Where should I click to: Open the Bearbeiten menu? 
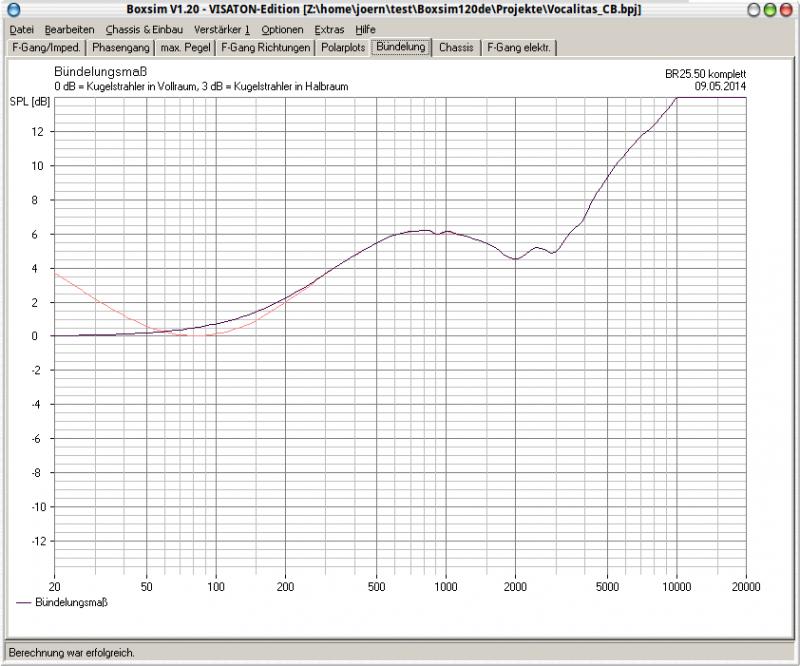70,30
